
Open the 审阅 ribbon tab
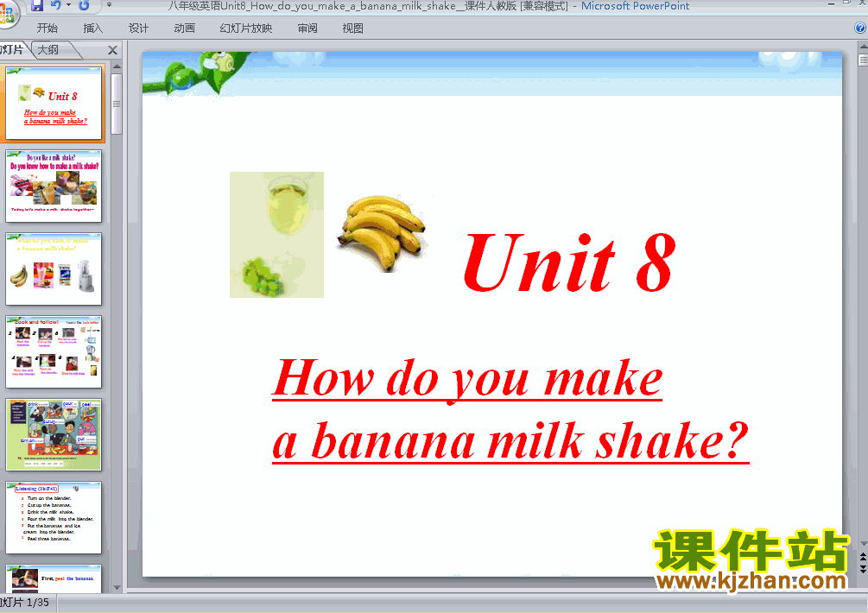pos(307,28)
